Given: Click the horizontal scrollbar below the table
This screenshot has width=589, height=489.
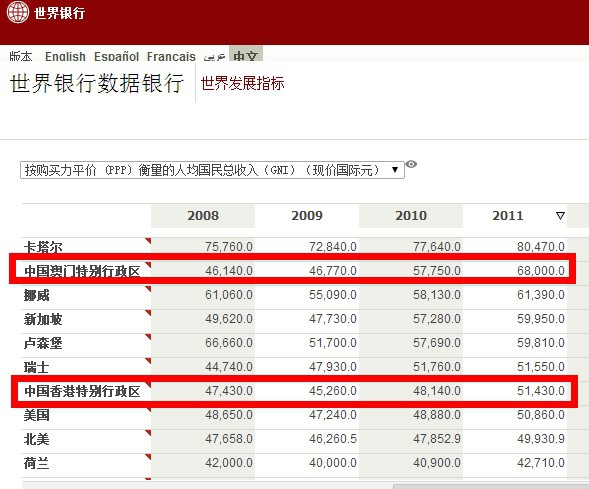Looking at the screenshot, I should [491, 486].
